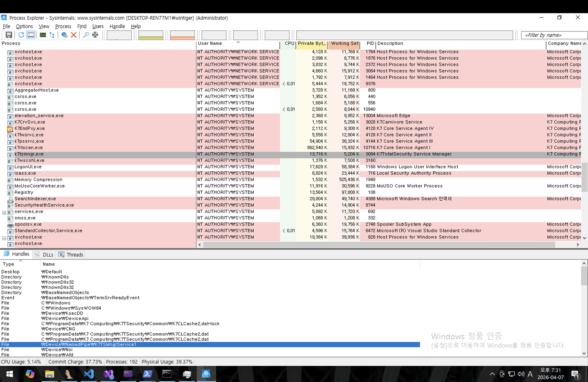Collapse the svchost.exe PID 828 tree node

coord(4,238)
